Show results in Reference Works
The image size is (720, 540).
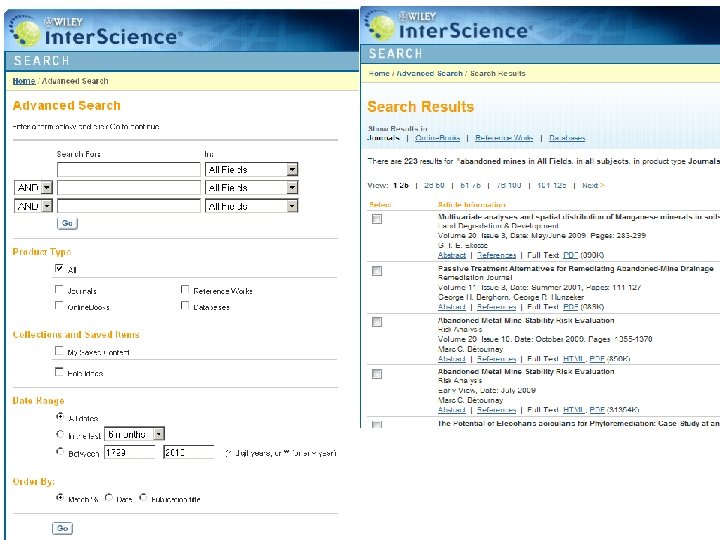pyautogui.click(x=504, y=138)
